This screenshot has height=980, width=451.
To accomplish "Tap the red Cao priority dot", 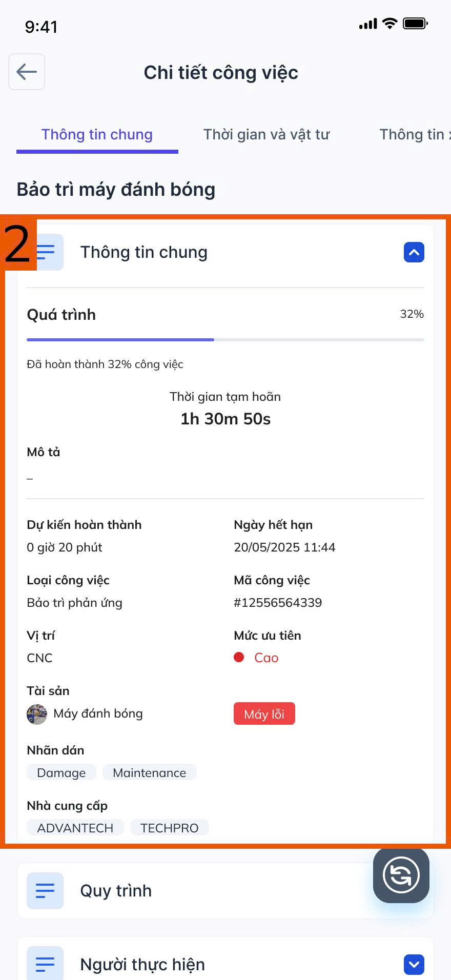I will pyautogui.click(x=239, y=658).
